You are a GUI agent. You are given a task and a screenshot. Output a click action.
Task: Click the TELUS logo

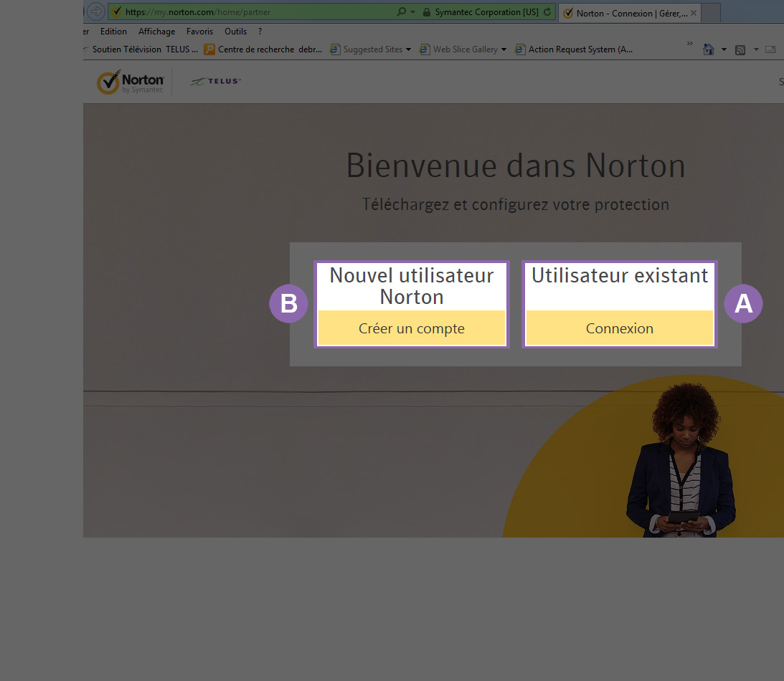(215, 81)
